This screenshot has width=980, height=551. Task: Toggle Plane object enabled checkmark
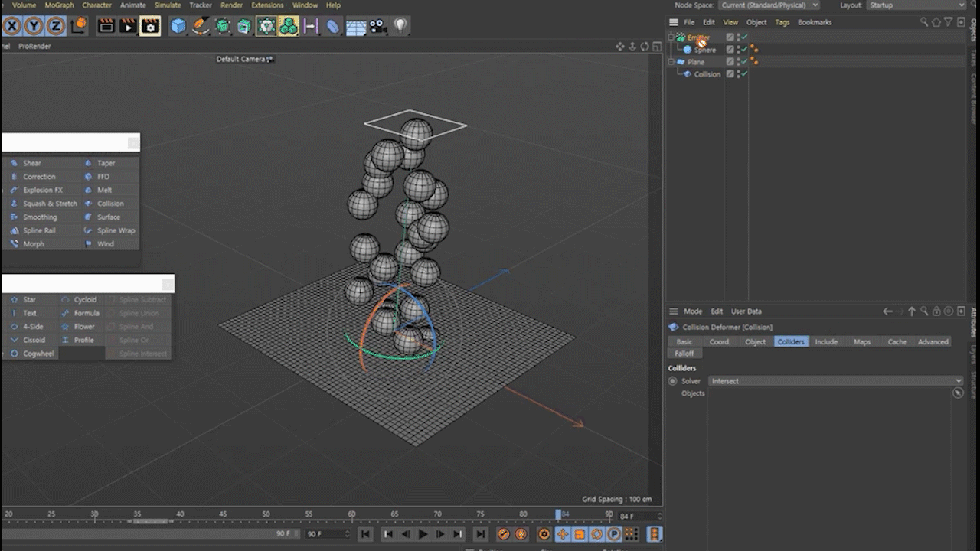743,62
